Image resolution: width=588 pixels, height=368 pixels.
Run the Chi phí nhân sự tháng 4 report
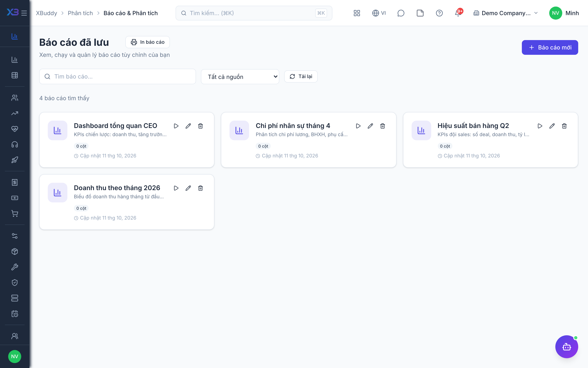358,126
